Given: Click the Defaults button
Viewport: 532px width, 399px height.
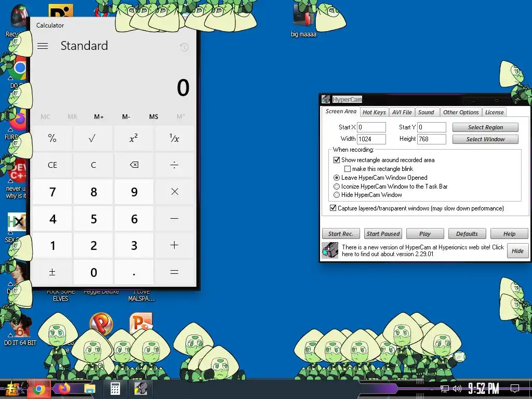Looking at the screenshot, I should (467, 234).
